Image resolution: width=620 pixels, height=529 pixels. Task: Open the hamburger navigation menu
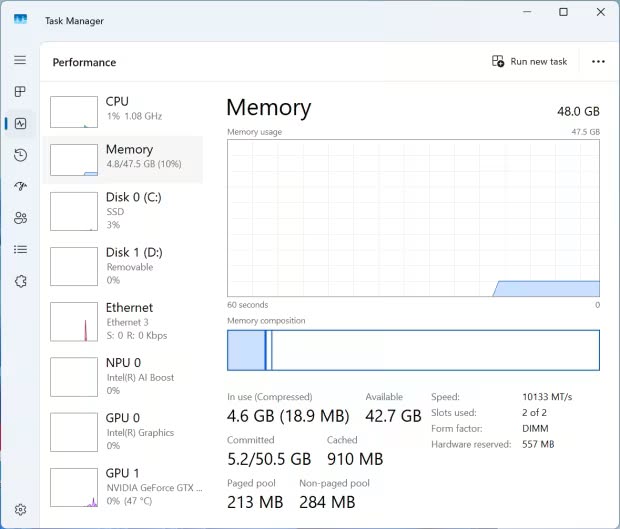(20, 60)
